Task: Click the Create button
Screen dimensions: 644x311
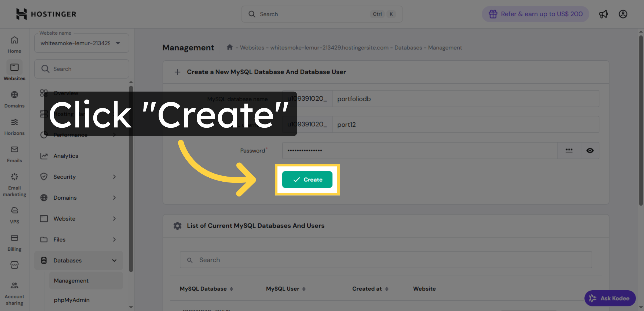Action: click(308, 180)
